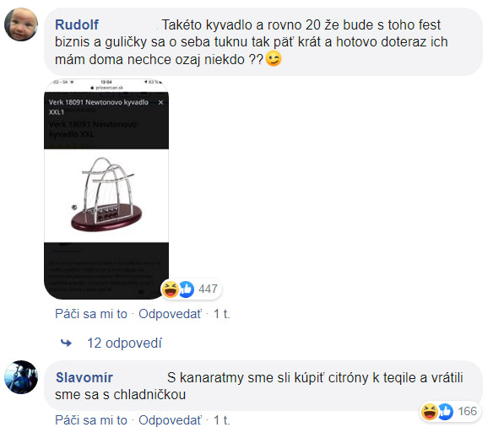Click Páči sa mi to under Slavomír's comment
The width and height of the screenshot is (504, 438).
coord(91,420)
